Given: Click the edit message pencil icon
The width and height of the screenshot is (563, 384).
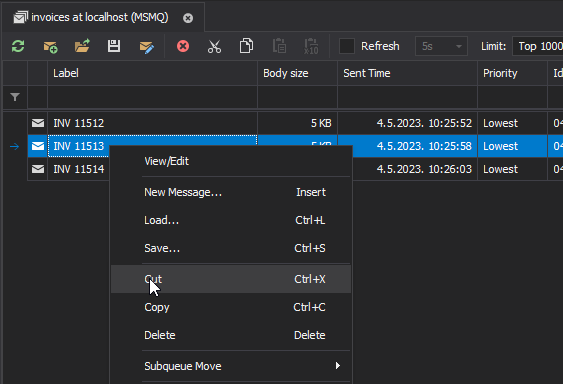Looking at the screenshot, I should (147, 47).
